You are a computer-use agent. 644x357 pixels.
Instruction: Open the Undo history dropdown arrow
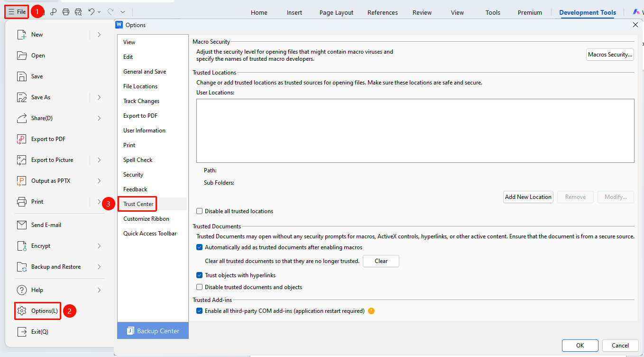click(99, 12)
